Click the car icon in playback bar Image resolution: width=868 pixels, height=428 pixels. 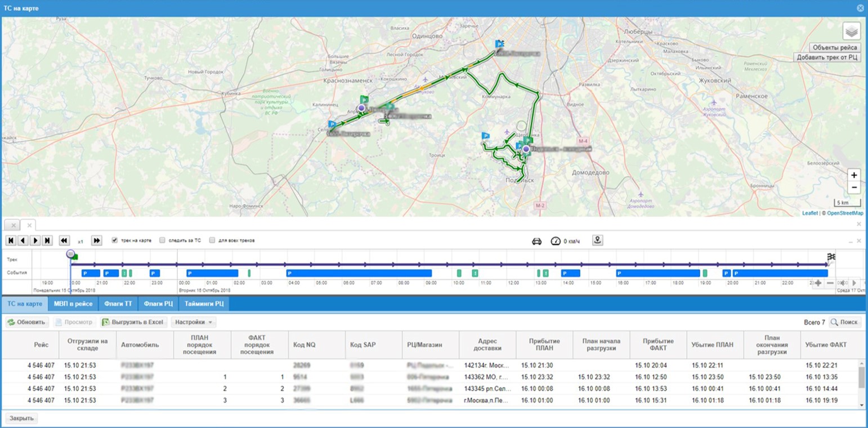point(536,241)
